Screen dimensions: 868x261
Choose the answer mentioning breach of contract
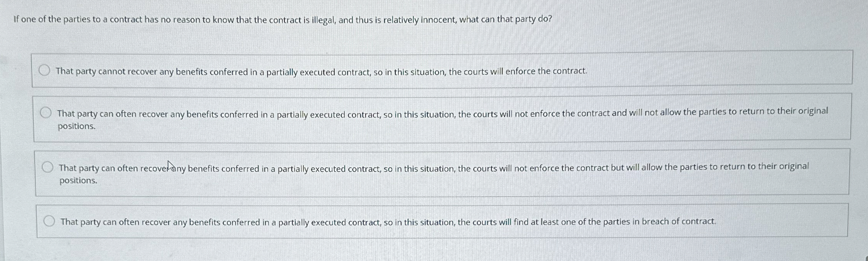(50, 221)
